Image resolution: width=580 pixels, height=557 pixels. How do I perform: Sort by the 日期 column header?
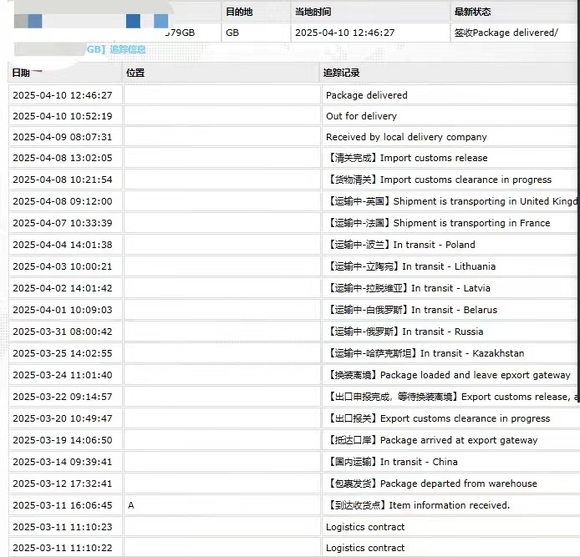tap(21, 72)
